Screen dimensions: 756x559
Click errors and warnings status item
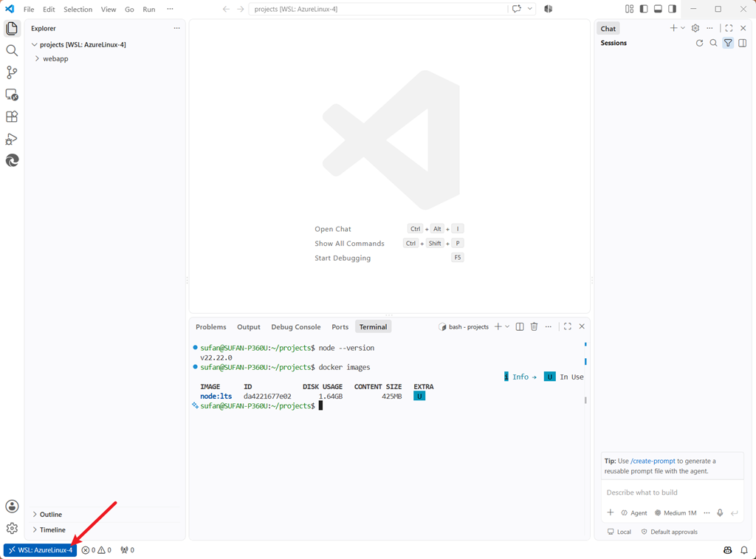97,550
